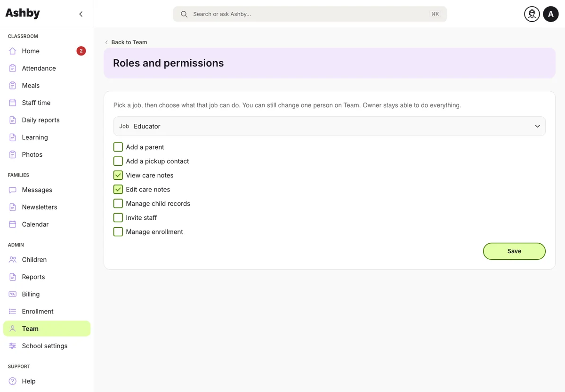Click the Calendar icon under Families

tap(13, 224)
